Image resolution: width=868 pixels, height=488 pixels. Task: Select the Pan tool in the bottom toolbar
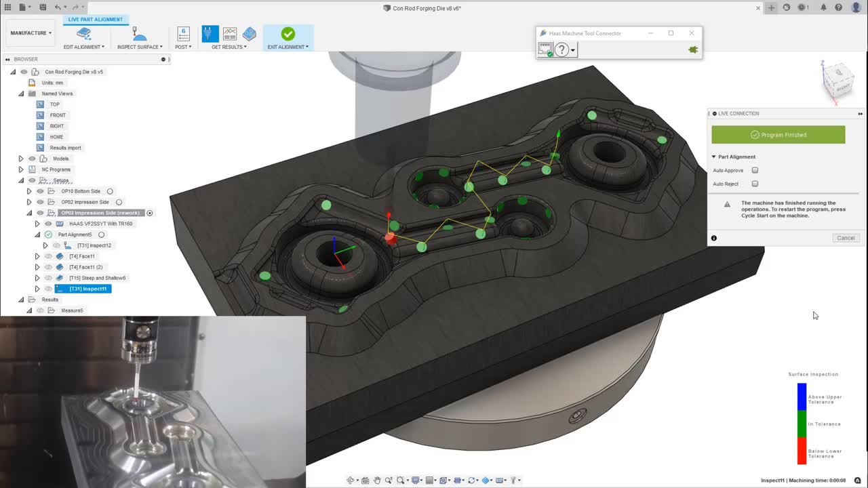coord(377,480)
